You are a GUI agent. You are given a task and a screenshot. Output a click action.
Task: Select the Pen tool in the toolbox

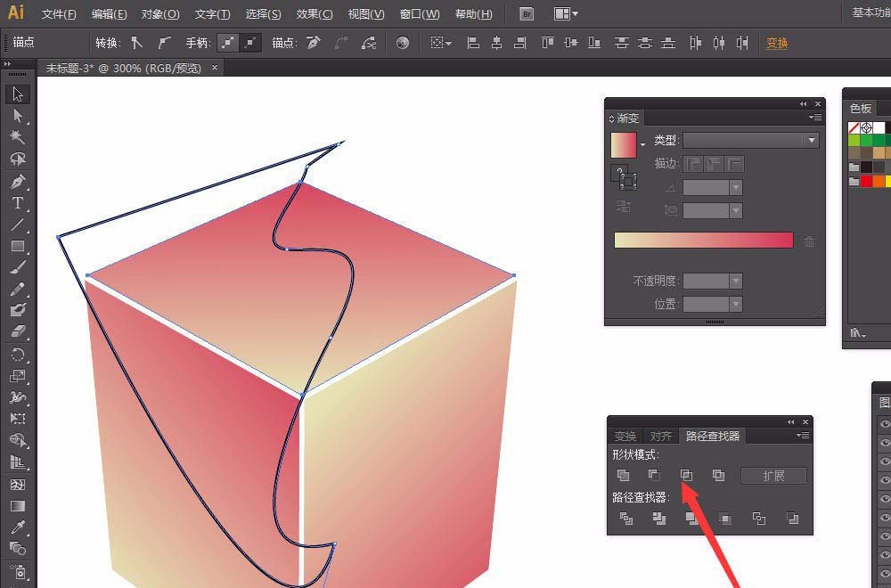tap(17, 182)
